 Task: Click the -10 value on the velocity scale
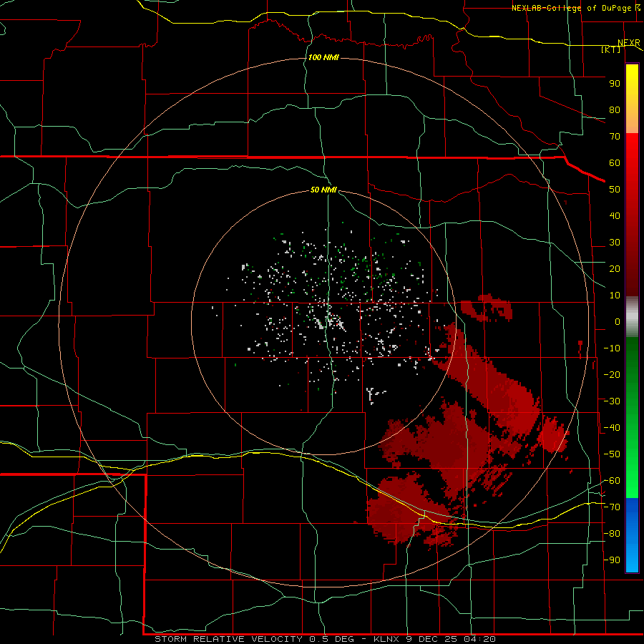[x=612, y=348]
